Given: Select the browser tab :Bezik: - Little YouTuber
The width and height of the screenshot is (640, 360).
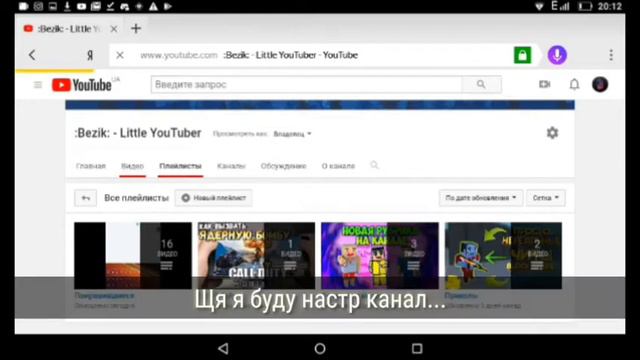Looking at the screenshot, I should 69,29.
